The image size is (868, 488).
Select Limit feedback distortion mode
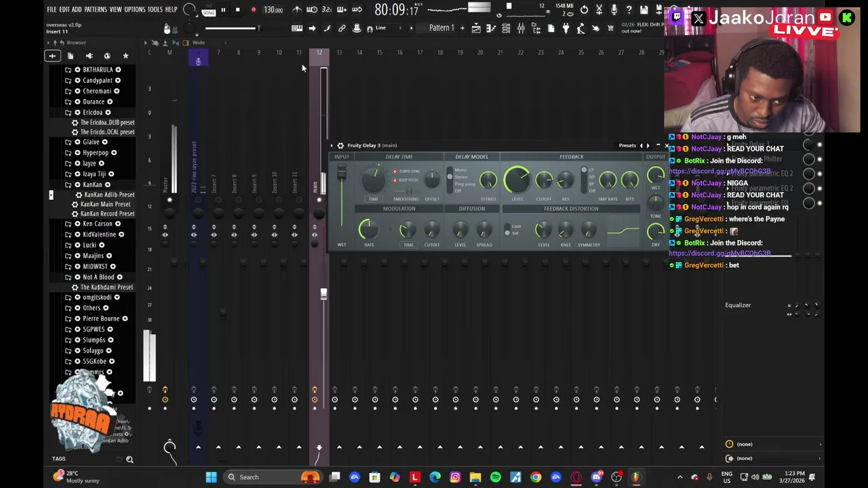click(516, 226)
